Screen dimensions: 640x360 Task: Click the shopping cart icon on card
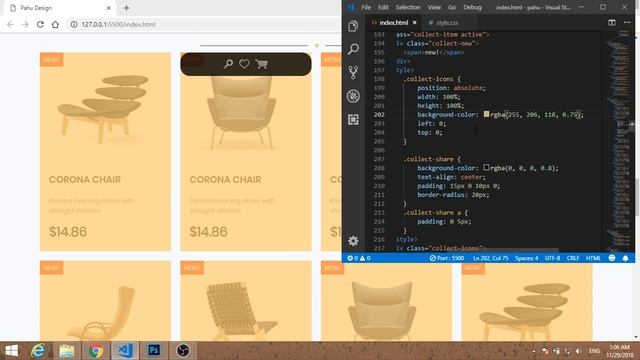click(x=262, y=64)
